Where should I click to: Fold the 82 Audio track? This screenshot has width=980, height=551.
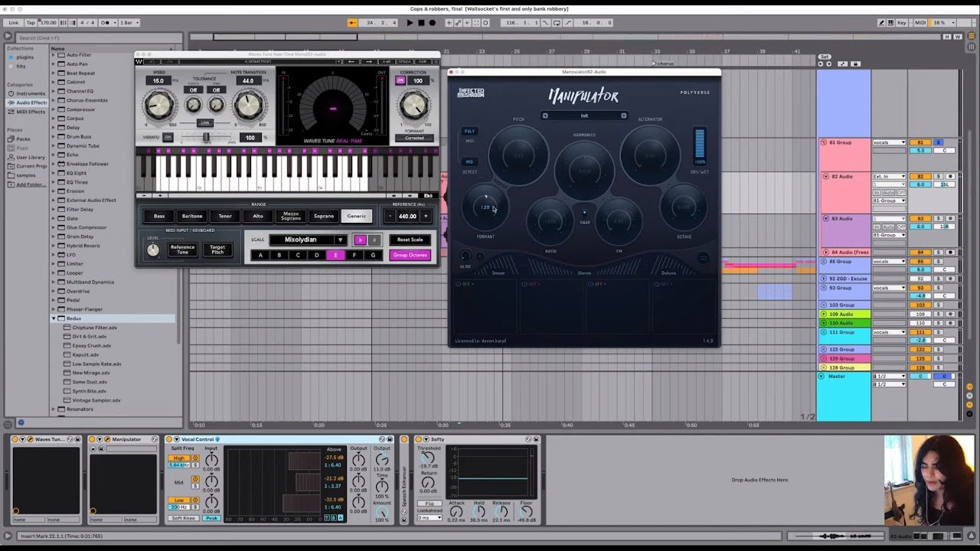pos(825,176)
